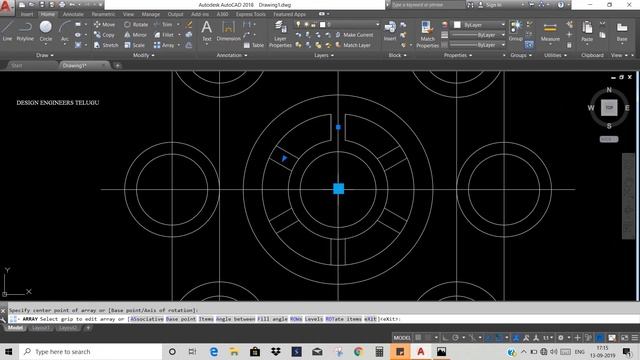
Task: Toggle ortho mode in status bar
Action: [x=445, y=338]
